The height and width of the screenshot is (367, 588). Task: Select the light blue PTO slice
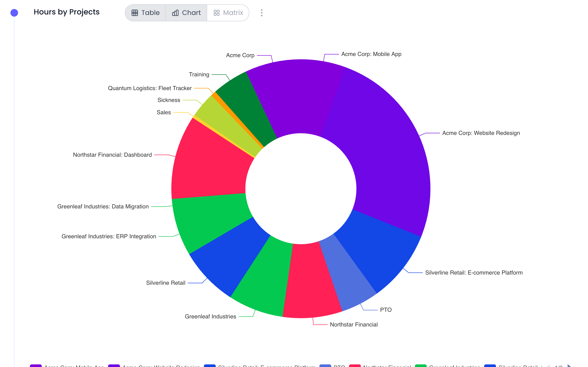[347, 272]
